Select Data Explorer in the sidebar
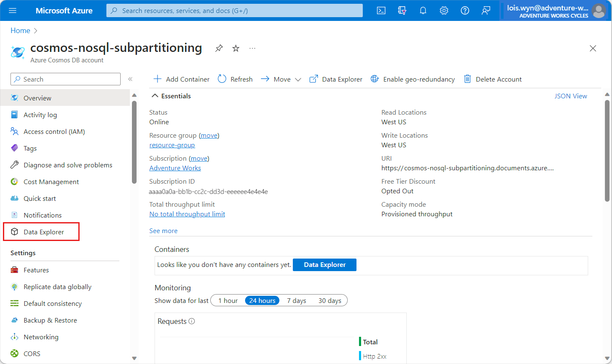The image size is (612, 364). [x=43, y=231]
